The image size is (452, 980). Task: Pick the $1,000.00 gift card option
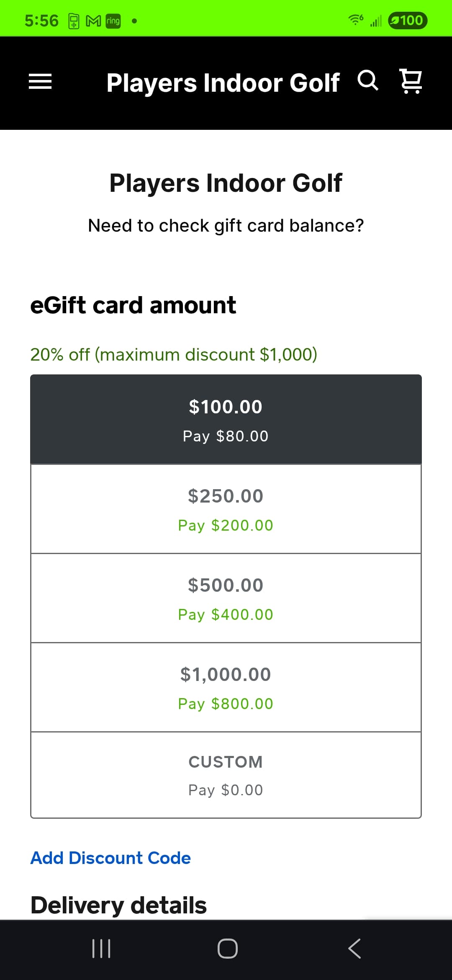(x=226, y=687)
